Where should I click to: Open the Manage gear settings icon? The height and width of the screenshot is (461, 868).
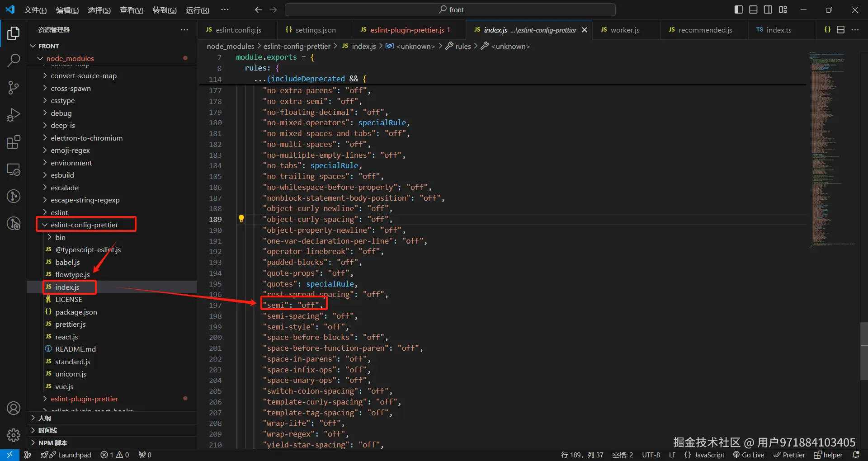[14, 435]
